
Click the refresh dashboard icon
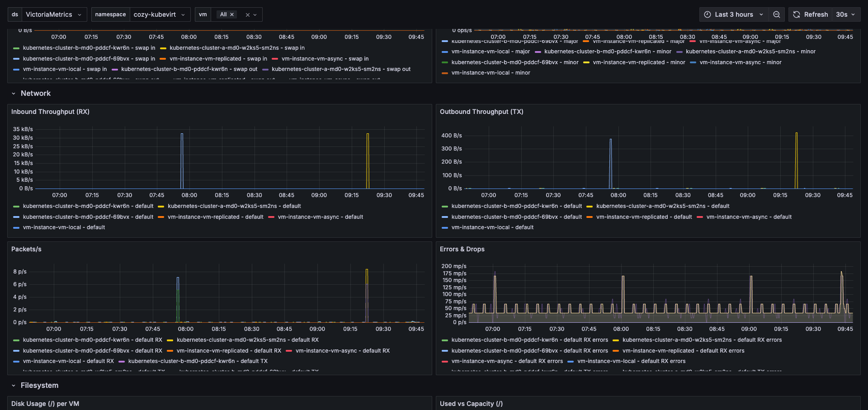797,14
